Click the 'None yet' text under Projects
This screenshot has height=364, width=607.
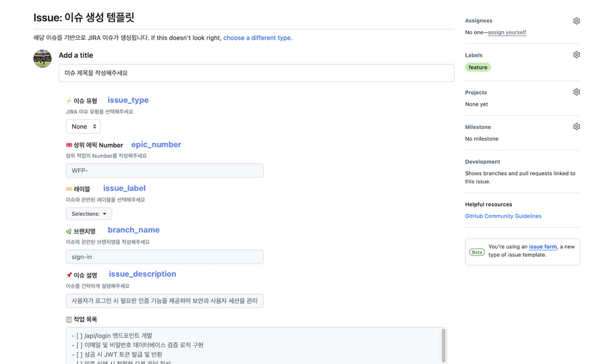[x=476, y=104]
